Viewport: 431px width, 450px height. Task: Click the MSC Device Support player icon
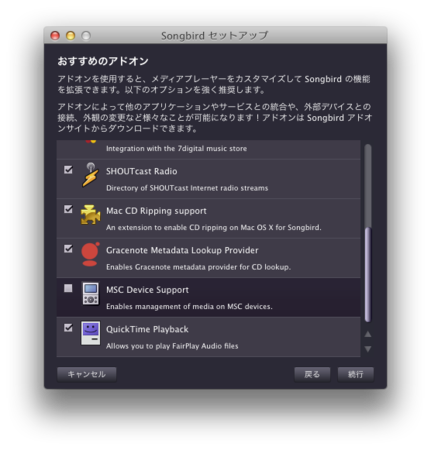coord(91,293)
